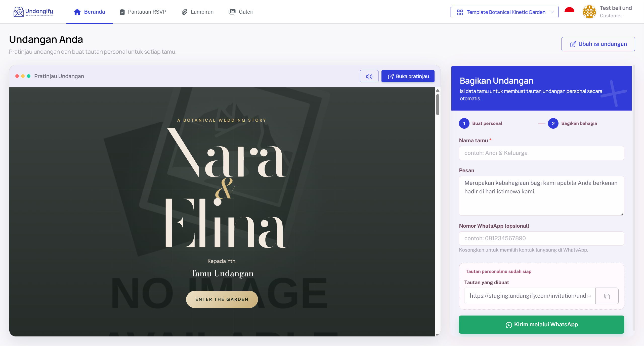The width and height of the screenshot is (644, 346).
Task: Expand Template Botanical Kinetic Garden dropdown
Action: [x=504, y=12]
